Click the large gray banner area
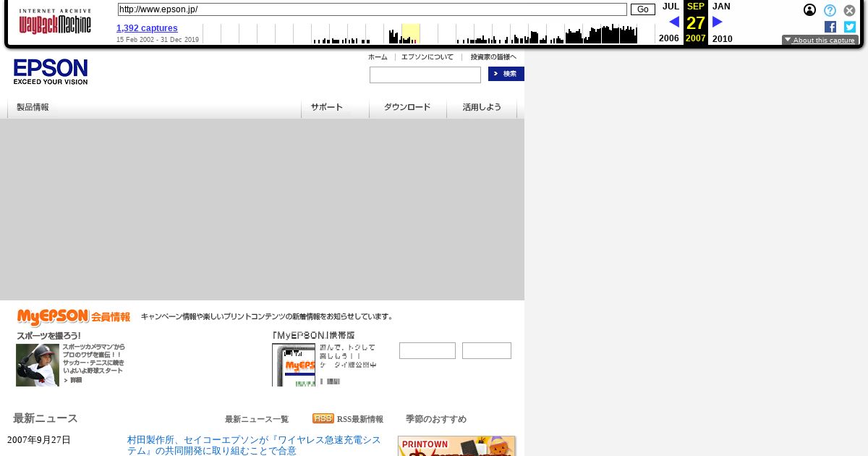This screenshot has width=868, height=456. tap(262, 209)
